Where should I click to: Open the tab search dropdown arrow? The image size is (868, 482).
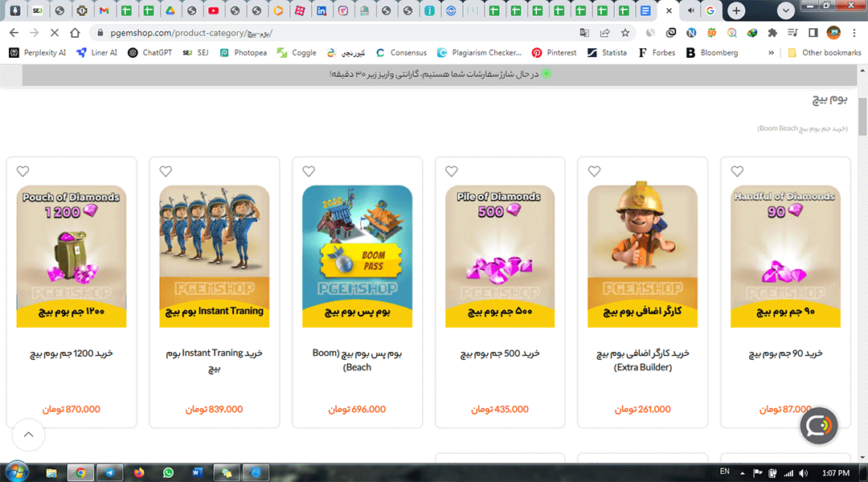coord(786,11)
